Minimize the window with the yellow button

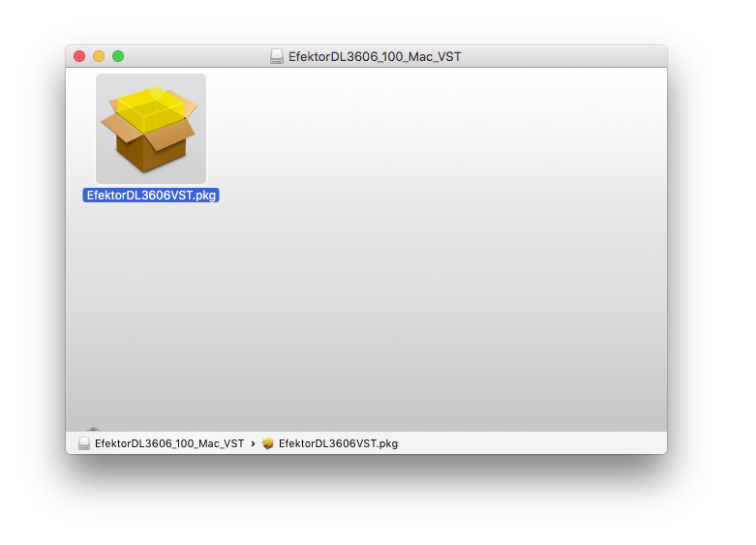click(x=99, y=56)
